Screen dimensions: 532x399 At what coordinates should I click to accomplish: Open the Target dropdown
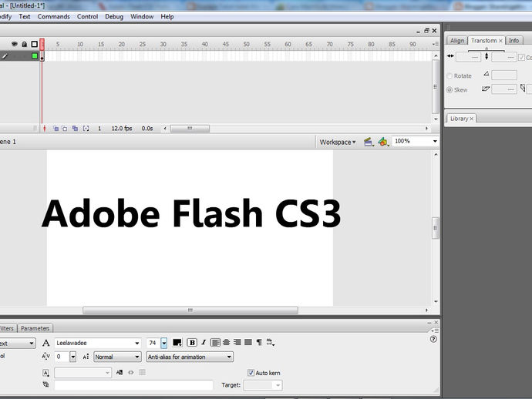pos(263,385)
